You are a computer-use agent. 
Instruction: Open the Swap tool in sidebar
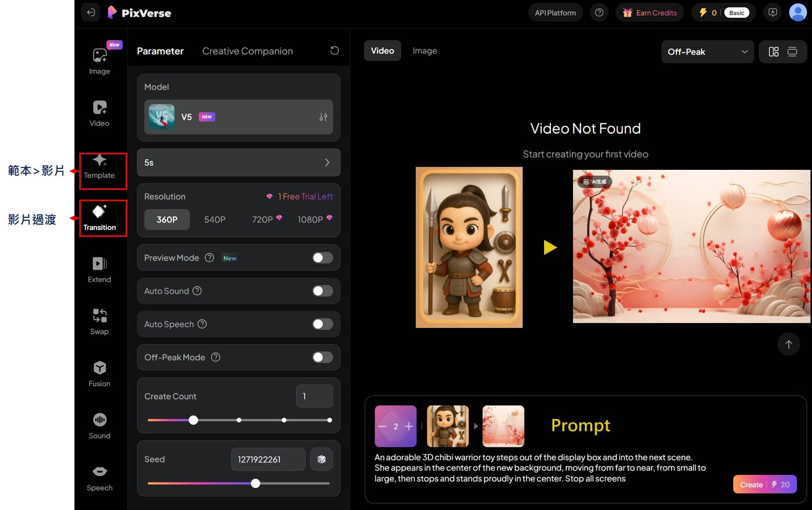tap(99, 321)
